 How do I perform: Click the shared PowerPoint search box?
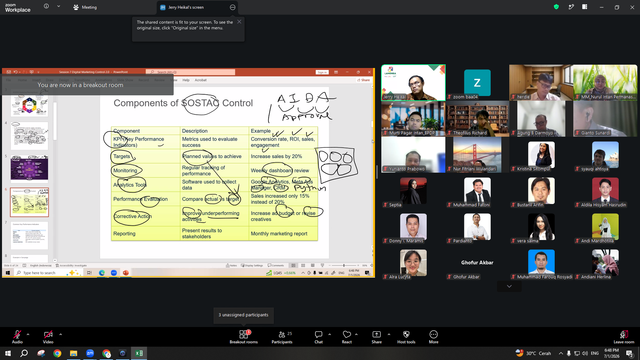(x=191, y=72)
